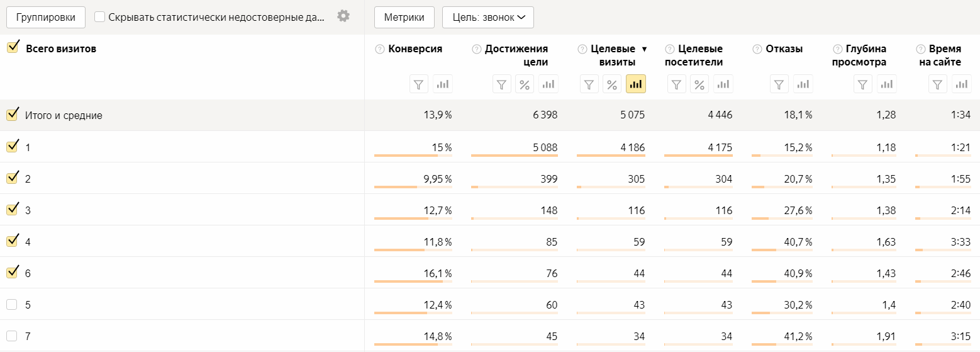
Task: Click the help question mark beside Время на сайте
Action: pyautogui.click(x=921, y=48)
